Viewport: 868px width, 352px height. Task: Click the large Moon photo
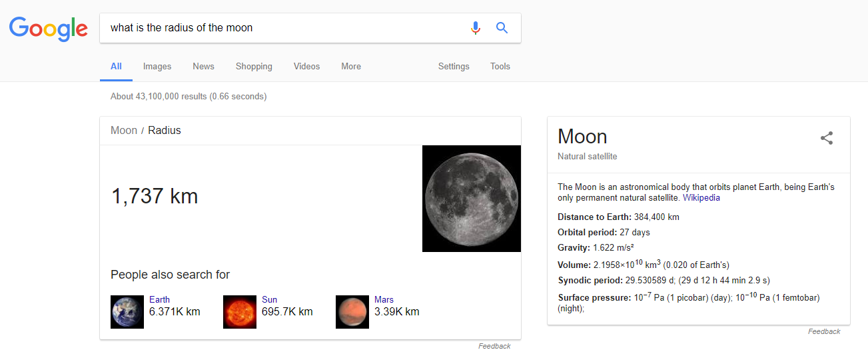click(x=472, y=199)
